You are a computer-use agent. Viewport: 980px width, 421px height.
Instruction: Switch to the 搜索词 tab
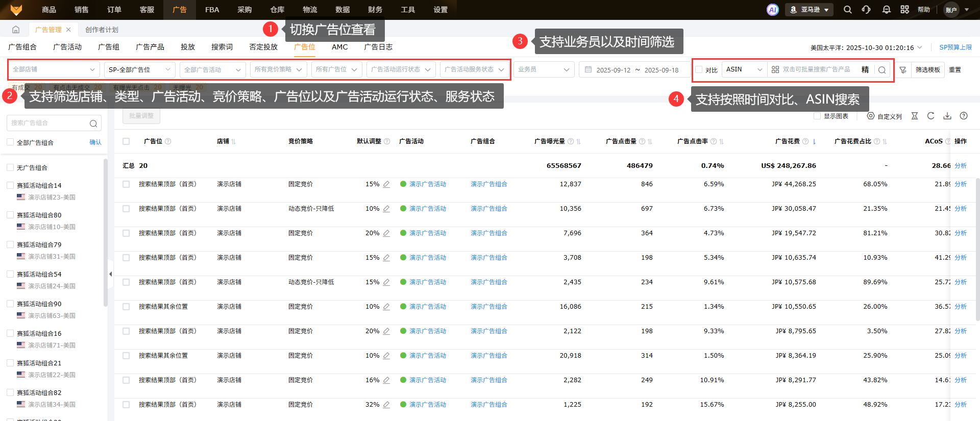[x=222, y=47]
